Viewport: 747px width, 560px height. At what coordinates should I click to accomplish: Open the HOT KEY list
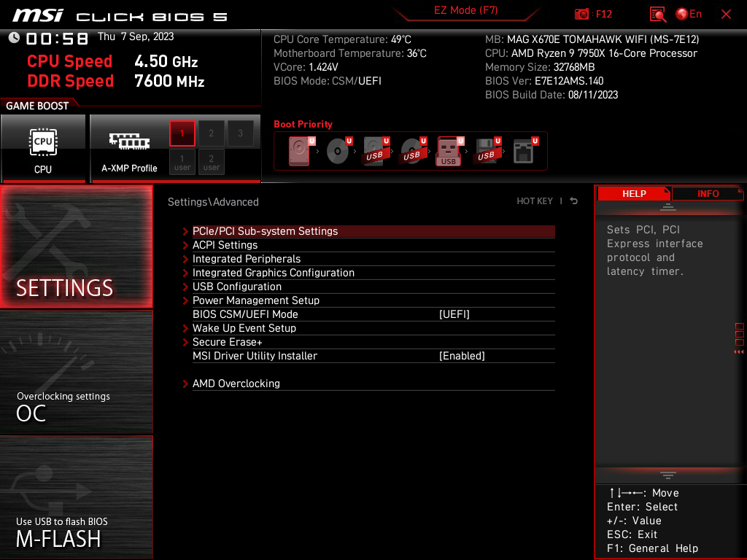click(x=535, y=201)
